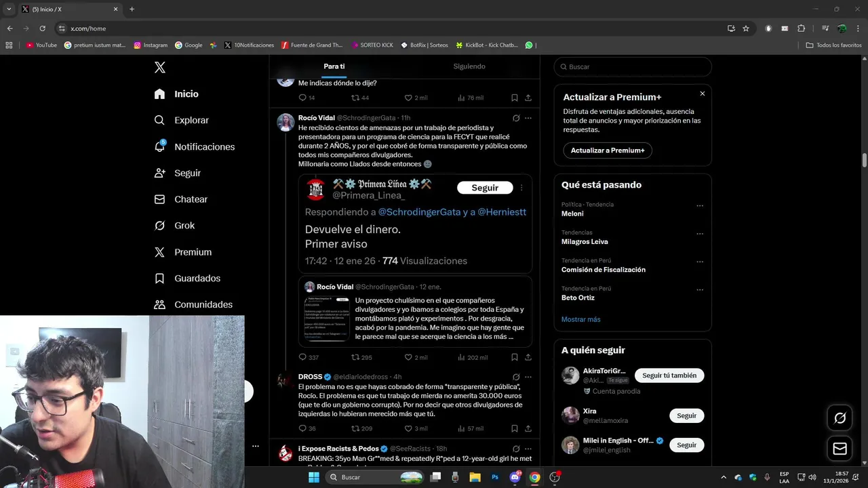Open Inicio home in sidebar
This screenshot has width=868, height=488.
[x=176, y=94]
